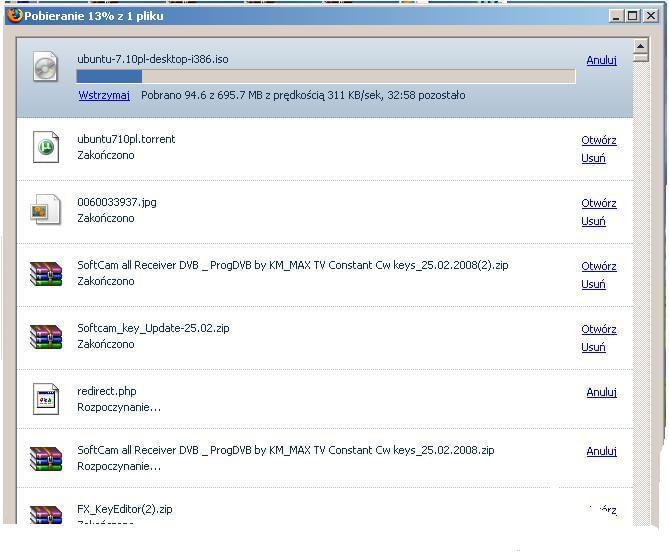Image resolution: width=669 pixels, height=556 pixels.
Task: Click the archive icon of FX_KeyEditor(2).zip
Action: point(46,514)
